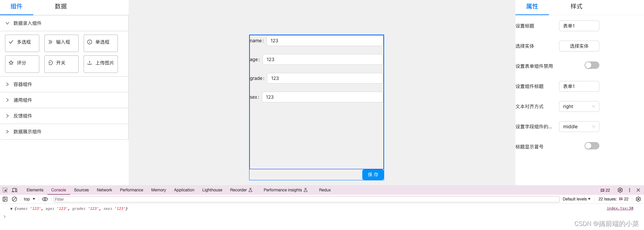Viewport: 644px width, 230px height.
Task: Select the 多选框 component button
Action: 22,43
